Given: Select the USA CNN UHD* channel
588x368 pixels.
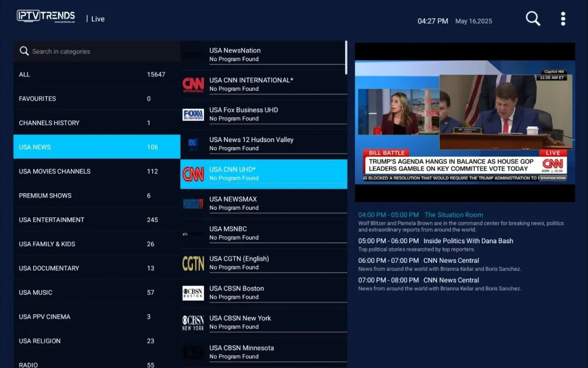Looking at the screenshot, I should (x=264, y=174).
